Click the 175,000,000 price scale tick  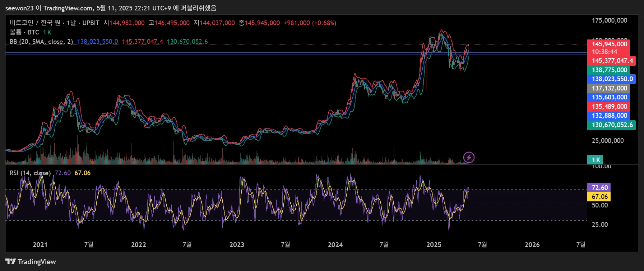click(x=610, y=20)
